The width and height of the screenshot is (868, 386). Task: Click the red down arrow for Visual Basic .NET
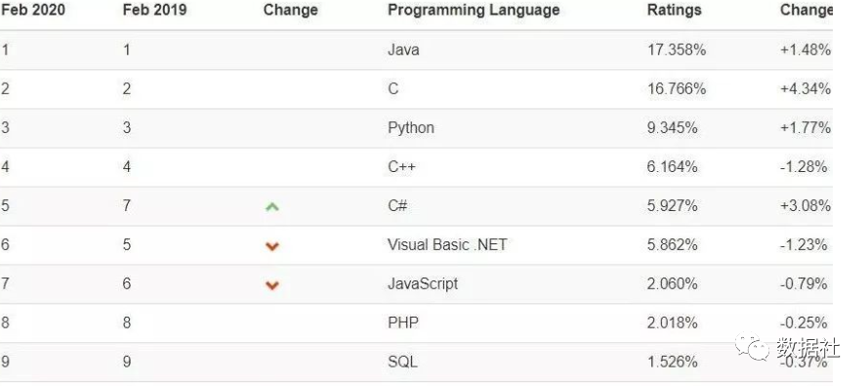271,246
